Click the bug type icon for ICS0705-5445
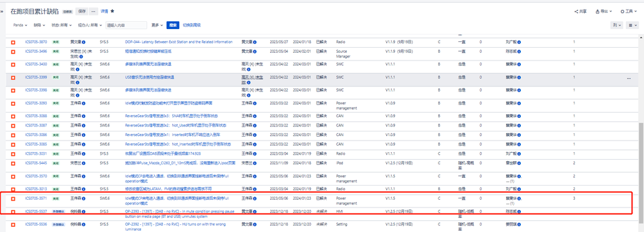This screenshot has height=232, width=644. pos(13,163)
